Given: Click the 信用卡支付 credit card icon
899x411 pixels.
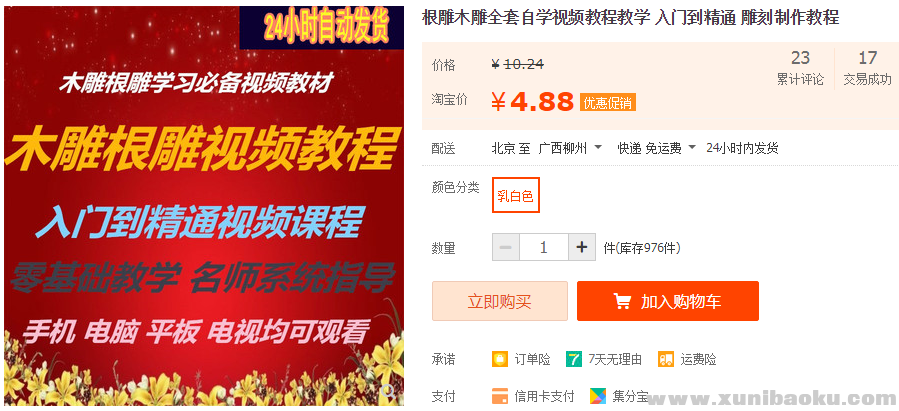Looking at the screenshot, I should click(x=500, y=396).
